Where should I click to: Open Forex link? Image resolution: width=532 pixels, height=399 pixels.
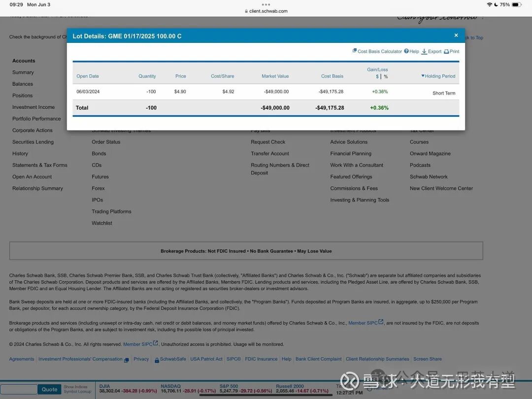pyautogui.click(x=98, y=188)
